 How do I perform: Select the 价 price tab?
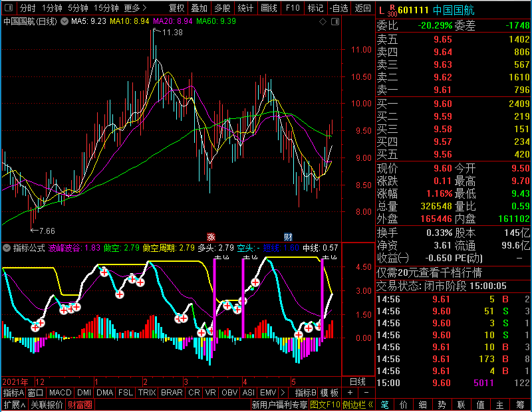404,405
